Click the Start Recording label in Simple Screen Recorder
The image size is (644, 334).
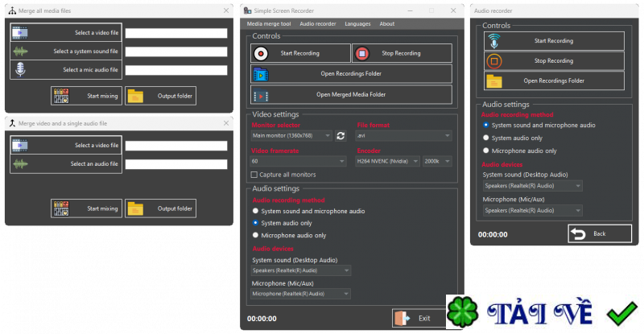299,53
